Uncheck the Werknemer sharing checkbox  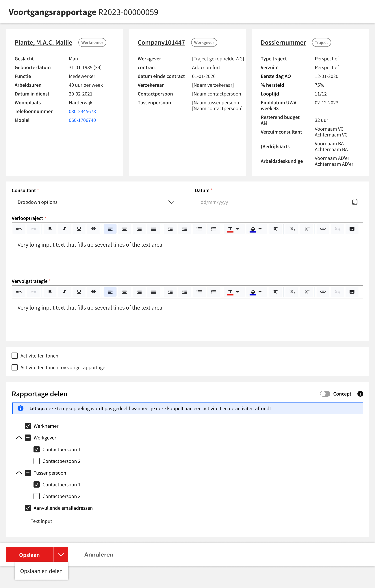tap(28, 426)
